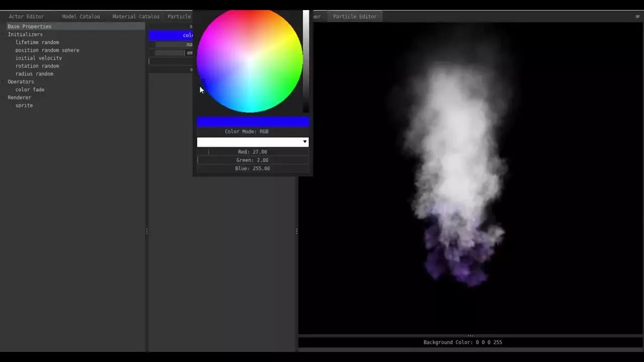Pick a color in the color wheel center
This screenshot has width=644, height=362.
[250, 60]
